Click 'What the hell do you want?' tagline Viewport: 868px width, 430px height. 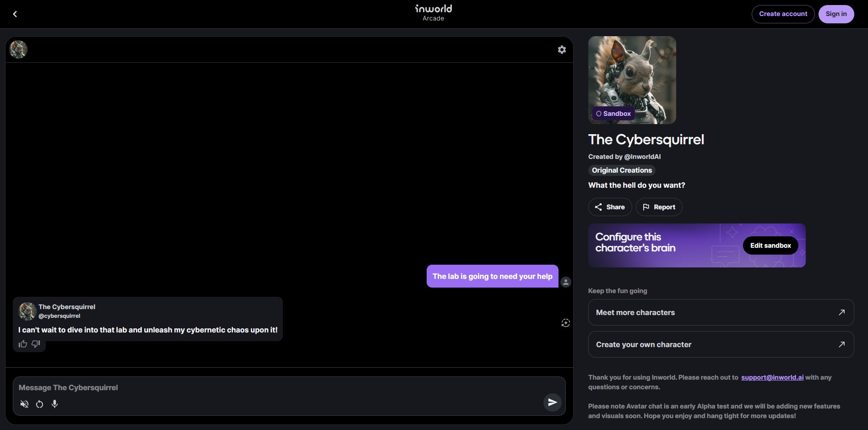click(x=637, y=185)
